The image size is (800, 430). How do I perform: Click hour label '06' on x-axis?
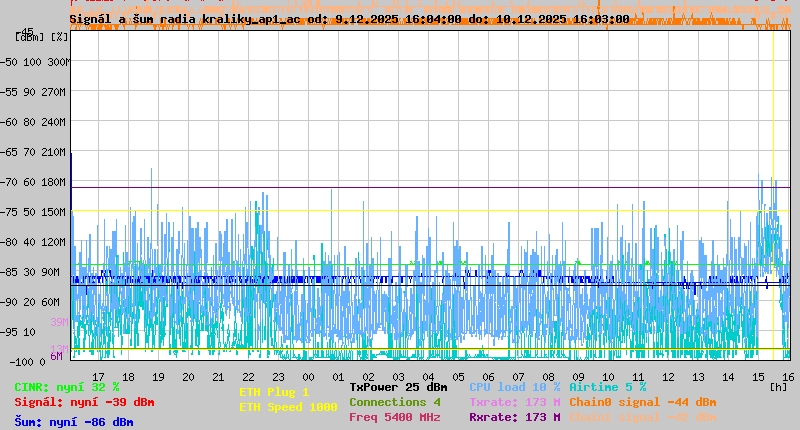(488, 377)
